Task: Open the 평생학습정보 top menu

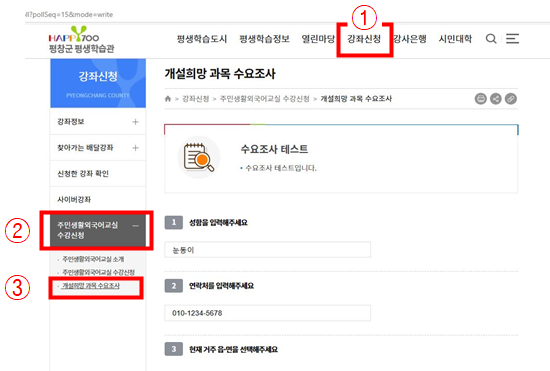Action: [x=264, y=39]
